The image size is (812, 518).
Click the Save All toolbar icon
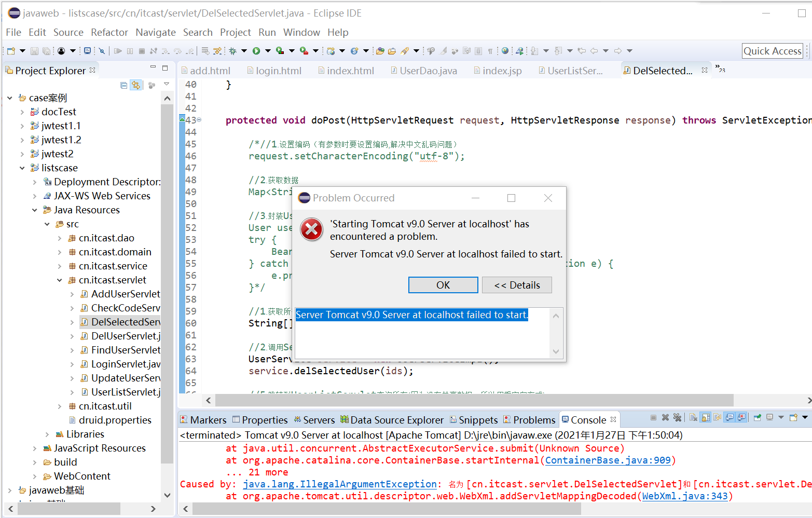click(46, 51)
